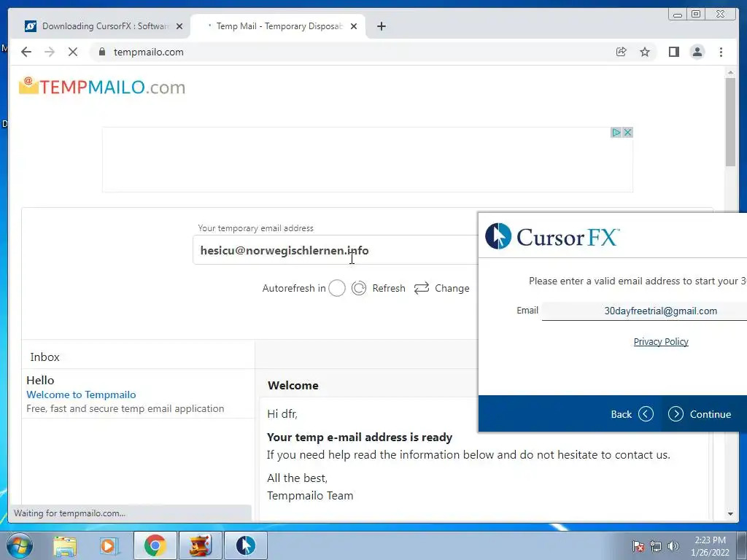Click the tempmailo.com address bar
The image size is (747, 560).
[x=352, y=52]
